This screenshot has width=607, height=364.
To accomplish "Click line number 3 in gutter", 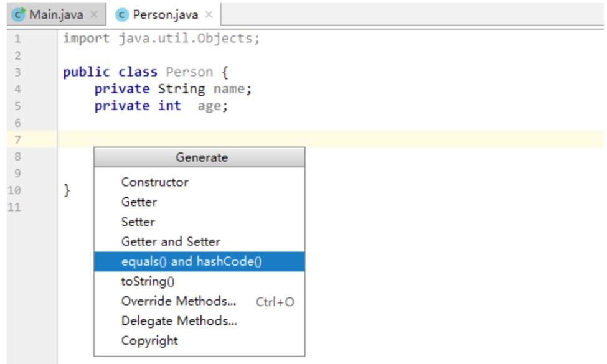I will click(x=18, y=72).
